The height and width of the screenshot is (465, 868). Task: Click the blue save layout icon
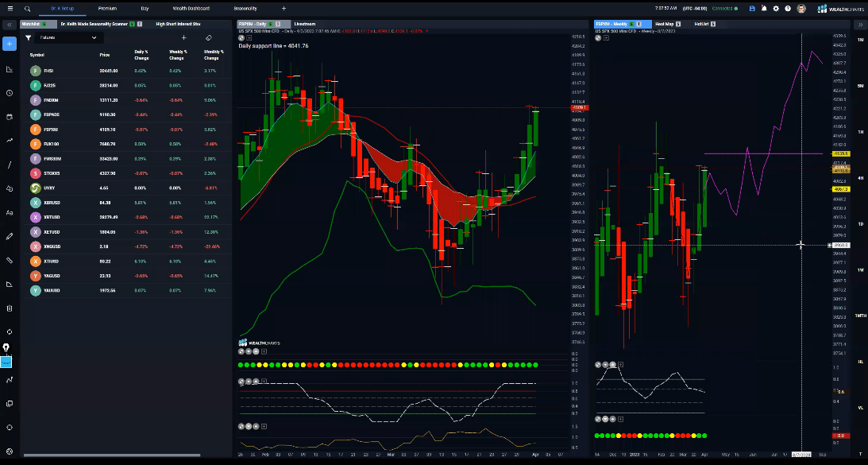[752, 9]
